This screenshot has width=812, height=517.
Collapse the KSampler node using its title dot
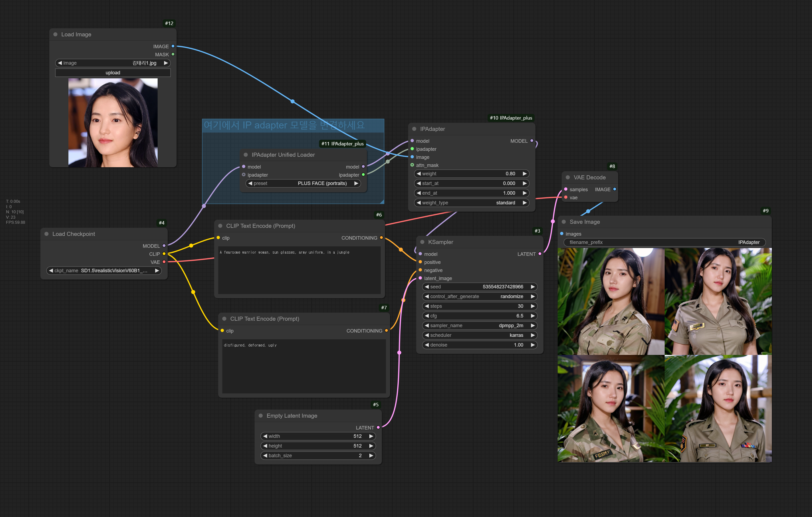click(422, 242)
